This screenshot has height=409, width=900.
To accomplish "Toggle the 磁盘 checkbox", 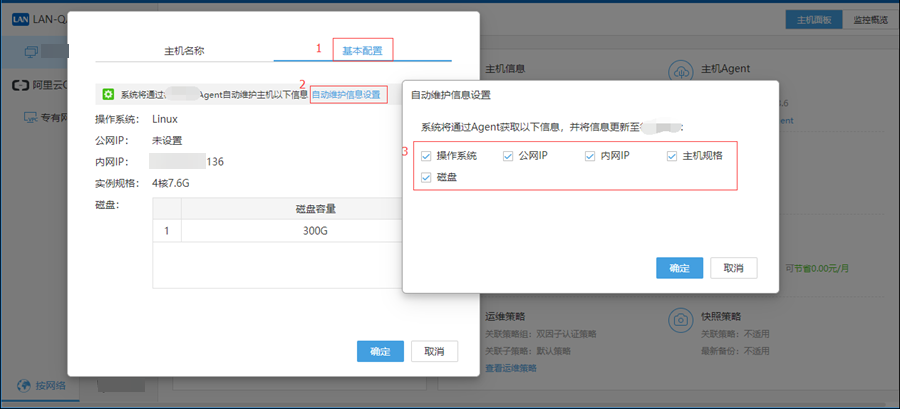I will (x=427, y=178).
